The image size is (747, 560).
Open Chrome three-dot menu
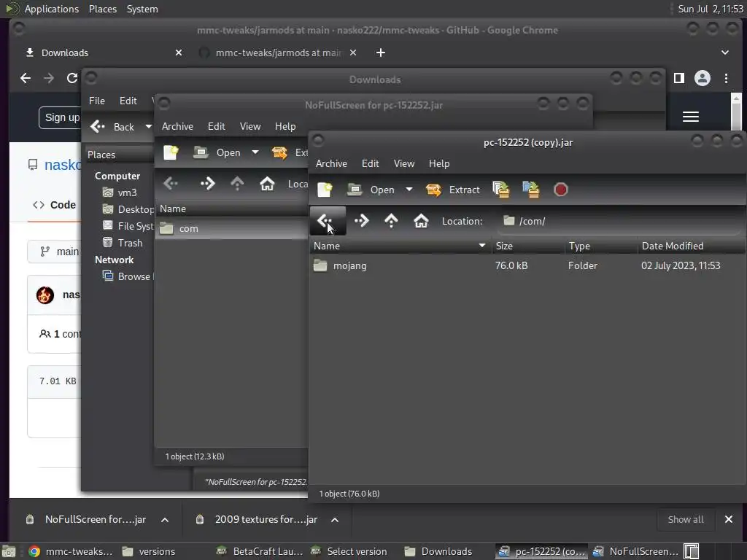pyautogui.click(x=726, y=78)
